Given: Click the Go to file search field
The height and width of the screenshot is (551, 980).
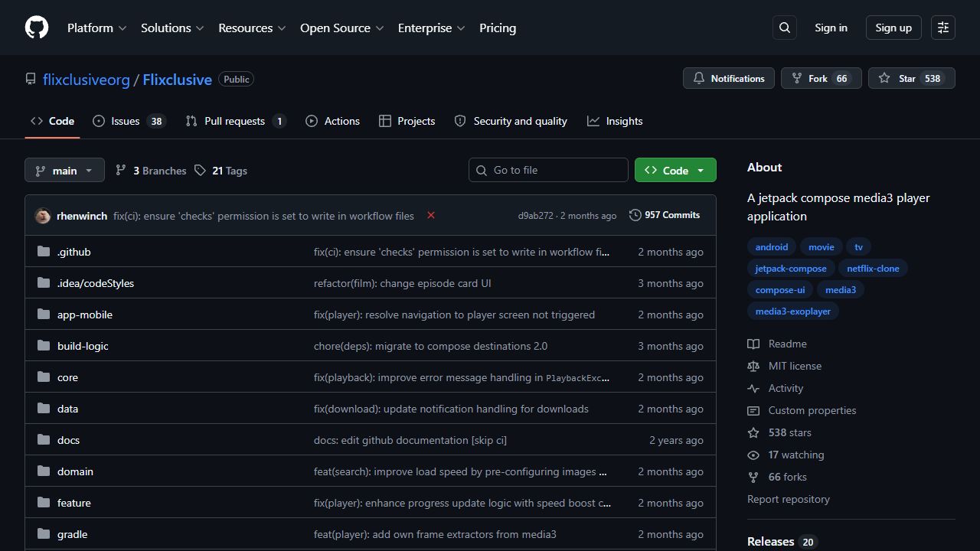Looking at the screenshot, I should [548, 170].
